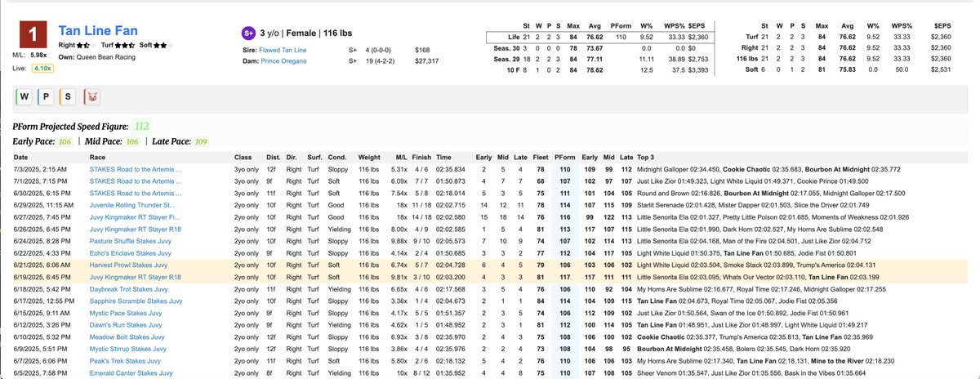980x379 pixels.
Task: Open Mystic Pace Stakes Juvy race
Action: pyautogui.click(x=127, y=312)
